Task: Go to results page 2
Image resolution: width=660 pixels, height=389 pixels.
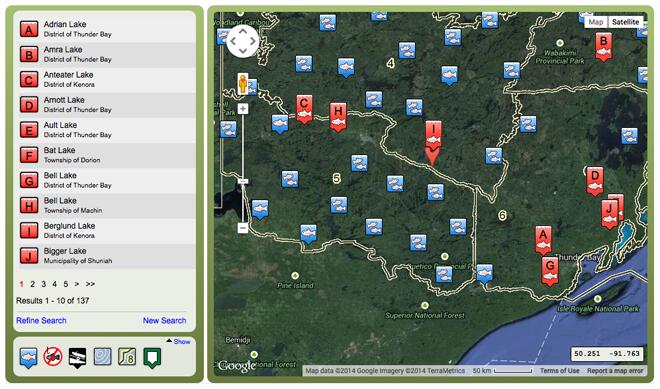Action: pos(32,284)
